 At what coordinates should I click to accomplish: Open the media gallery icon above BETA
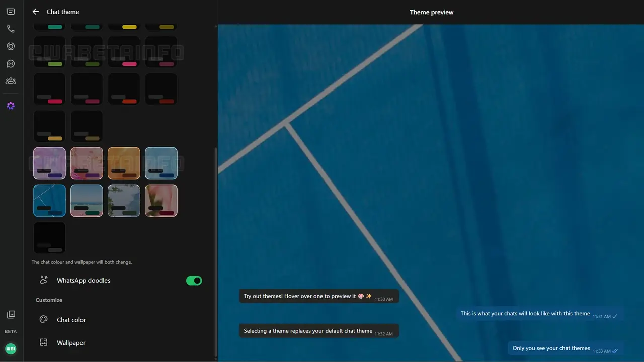coord(11,315)
